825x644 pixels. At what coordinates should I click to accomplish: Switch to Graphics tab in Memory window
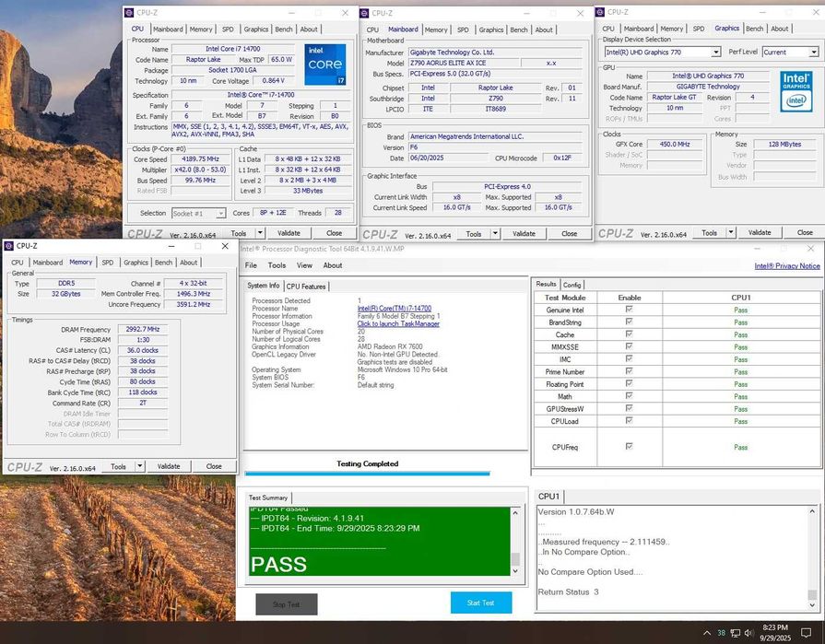click(x=136, y=263)
